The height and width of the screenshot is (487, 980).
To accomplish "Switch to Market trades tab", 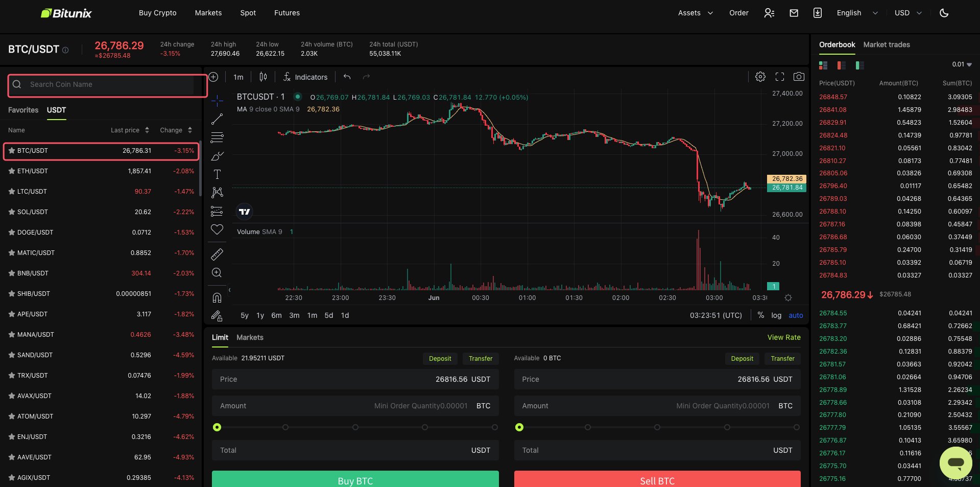I will pyautogui.click(x=886, y=44).
